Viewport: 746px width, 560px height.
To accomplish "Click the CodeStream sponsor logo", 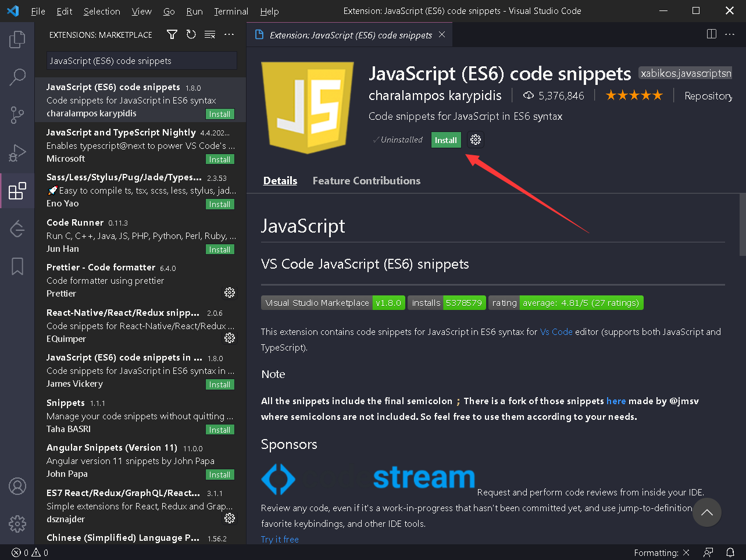I will [368, 478].
